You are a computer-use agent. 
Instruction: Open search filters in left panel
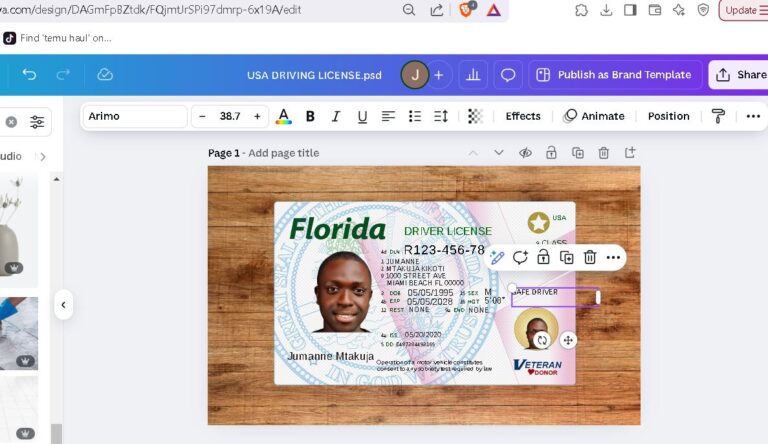(37, 122)
